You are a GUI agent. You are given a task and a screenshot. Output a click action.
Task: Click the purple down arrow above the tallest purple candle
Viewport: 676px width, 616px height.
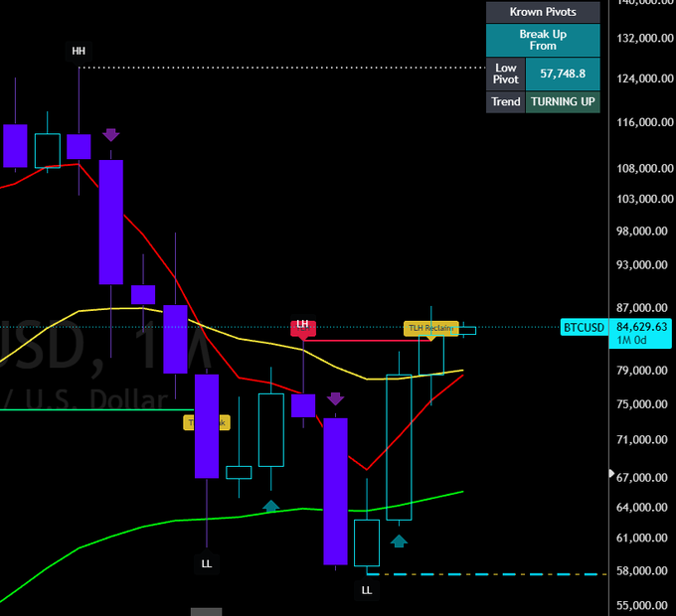click(110, 135)
